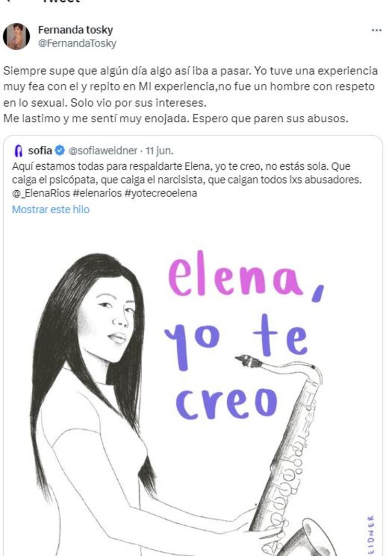The width and height of the screenshot is (392, 556).
Task: Click the vertical artist signature on the image
Action: [x=371, y=534]
